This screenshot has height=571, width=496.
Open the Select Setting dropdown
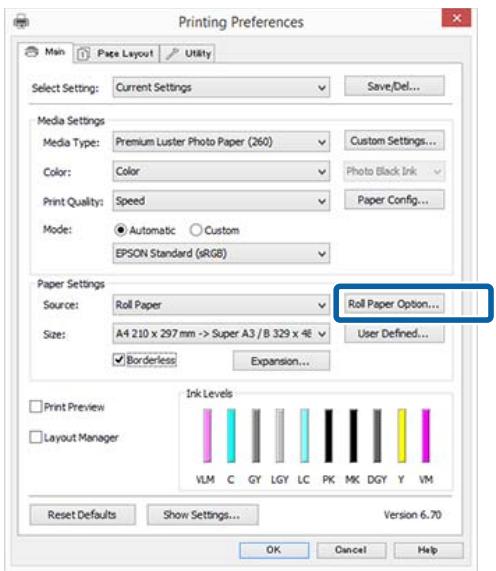click(221, 87)
